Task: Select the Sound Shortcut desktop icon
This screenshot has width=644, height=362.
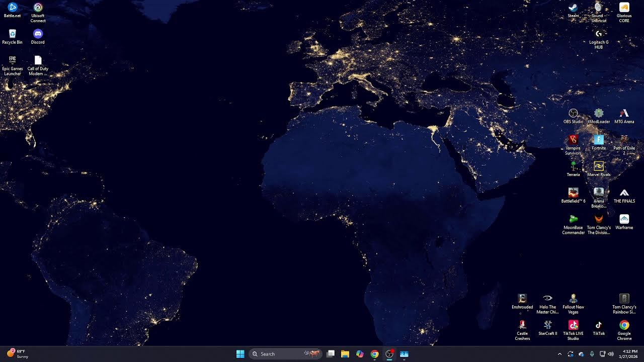Action: point(598,13)
